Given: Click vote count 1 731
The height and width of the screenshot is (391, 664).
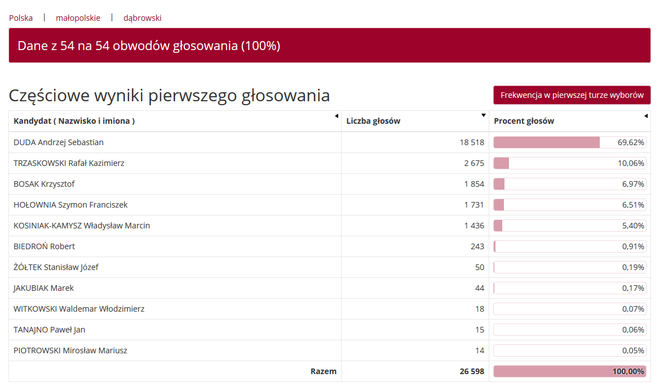Looking at the screenshot, I should [x=474, y=205].
